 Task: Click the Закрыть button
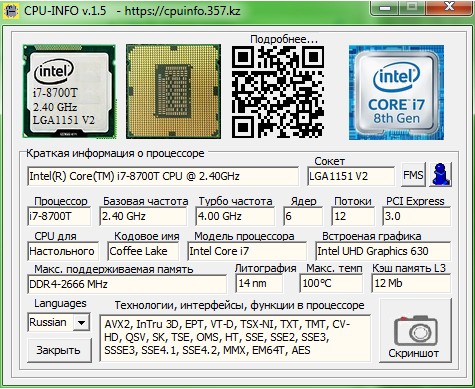[x=59, y=350]
